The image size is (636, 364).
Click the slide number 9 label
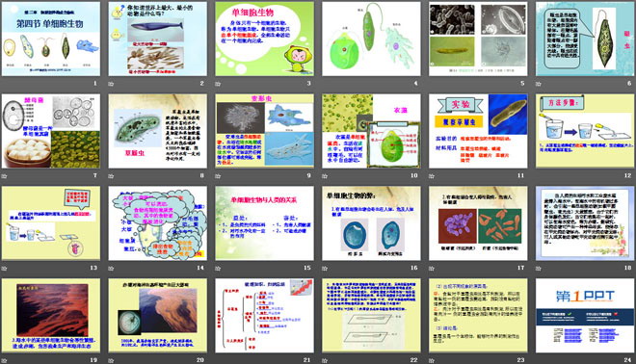click(308, 175)
